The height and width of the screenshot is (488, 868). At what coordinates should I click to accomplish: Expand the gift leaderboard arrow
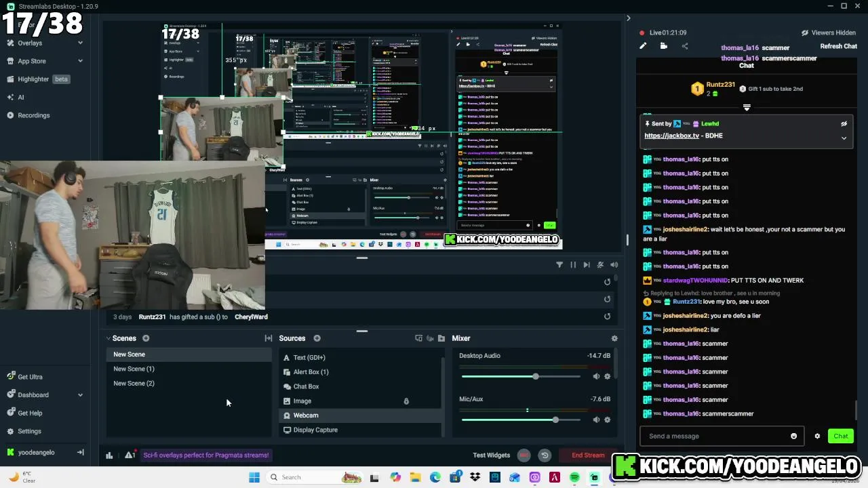pyautogui.click(x=747, y=107)
